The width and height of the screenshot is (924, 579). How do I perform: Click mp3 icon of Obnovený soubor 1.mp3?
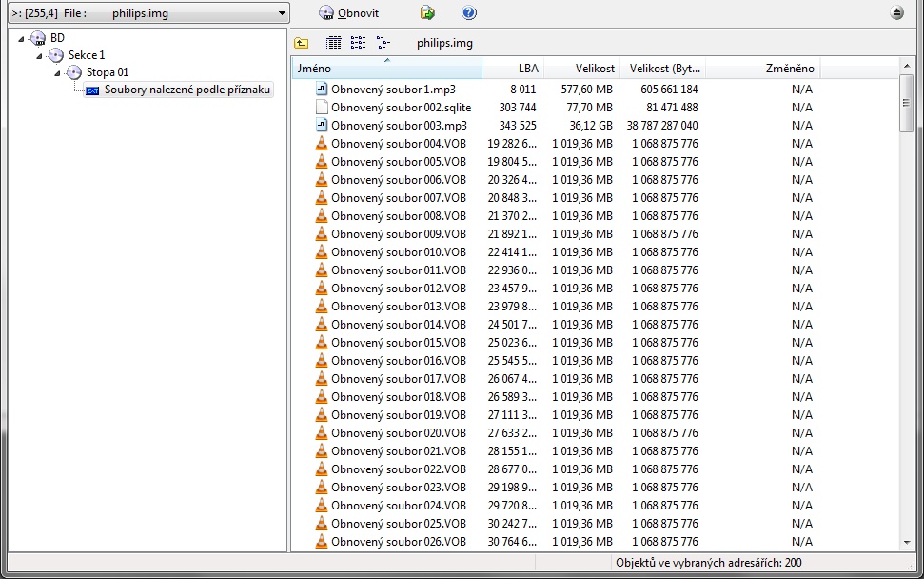[321, 89]
